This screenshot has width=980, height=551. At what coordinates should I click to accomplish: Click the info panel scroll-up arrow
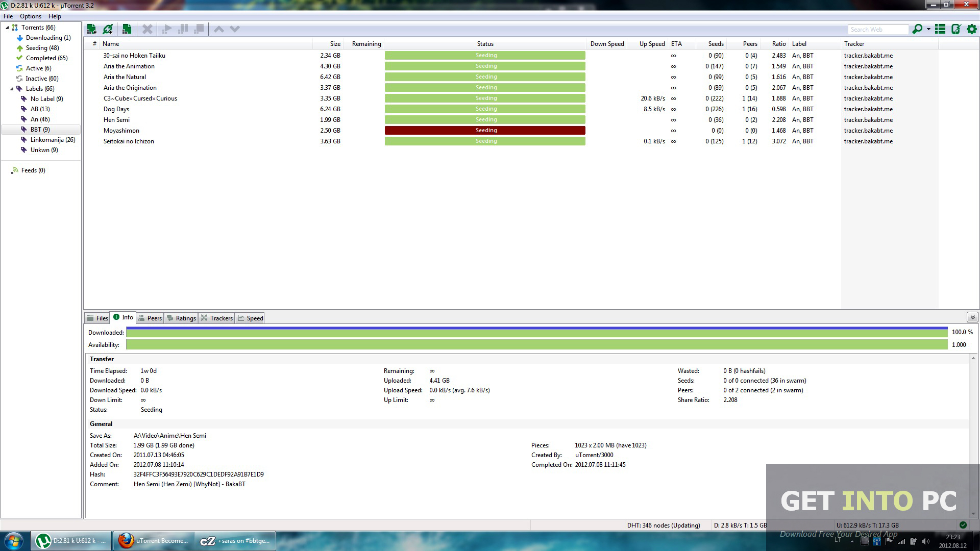tap(973, 358)
